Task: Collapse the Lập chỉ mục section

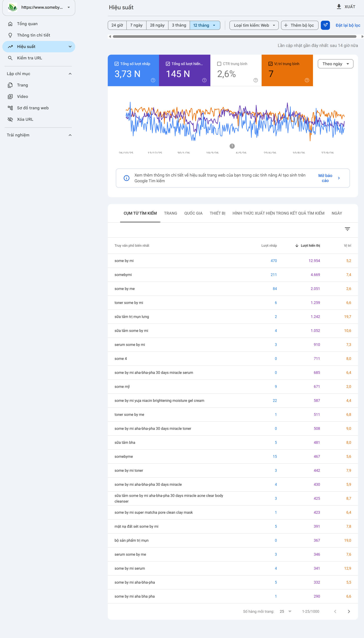Action: (x=70, y=74)
